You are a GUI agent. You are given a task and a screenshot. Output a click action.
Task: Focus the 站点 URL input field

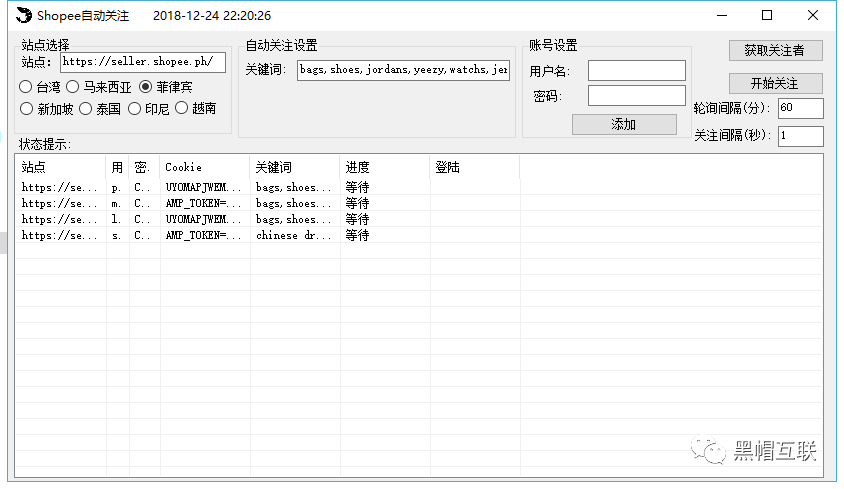143,62
